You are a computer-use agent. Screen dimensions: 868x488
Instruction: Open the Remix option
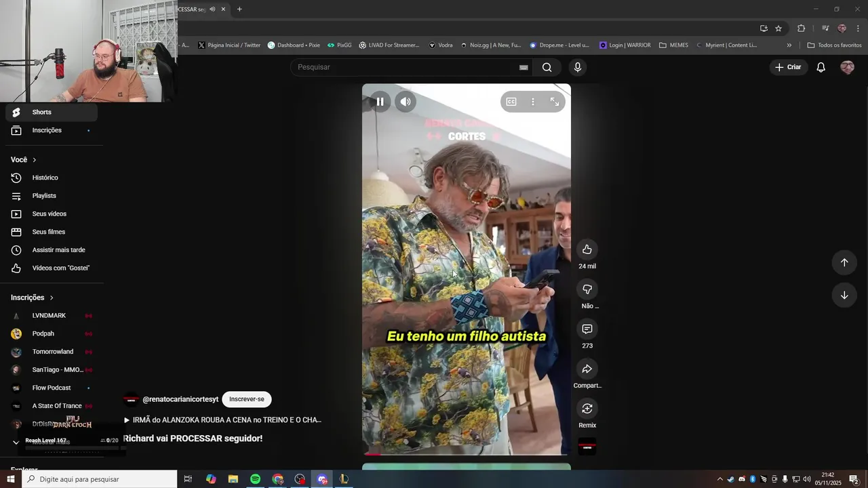tap(587, 409)
